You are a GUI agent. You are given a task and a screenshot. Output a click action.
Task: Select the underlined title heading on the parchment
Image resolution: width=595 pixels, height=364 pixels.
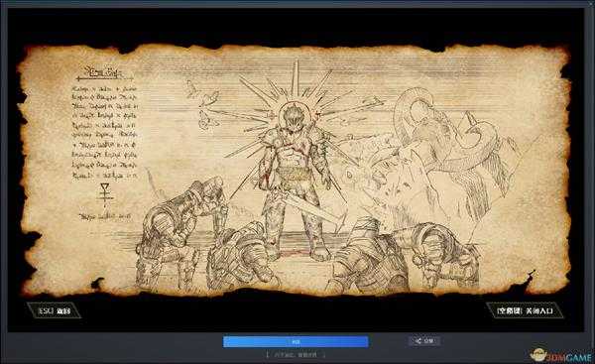click(103, 72)
